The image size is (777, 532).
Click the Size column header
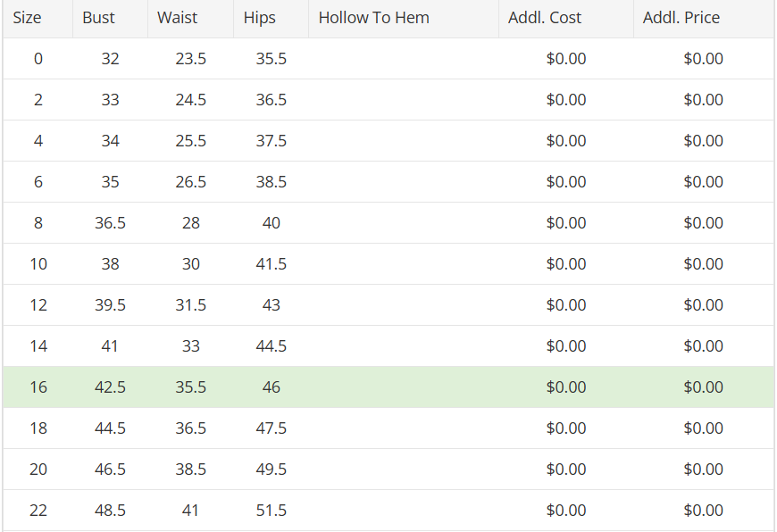click(x=28, y=18)
